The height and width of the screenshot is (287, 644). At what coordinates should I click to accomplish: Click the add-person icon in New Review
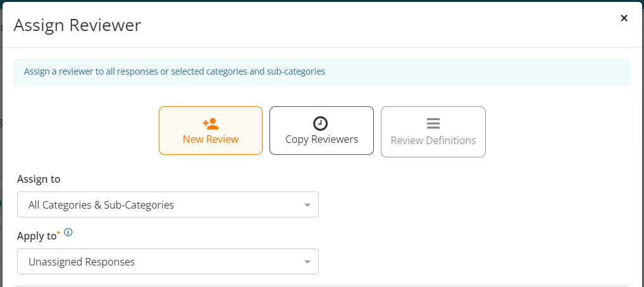tap(211, 123)
